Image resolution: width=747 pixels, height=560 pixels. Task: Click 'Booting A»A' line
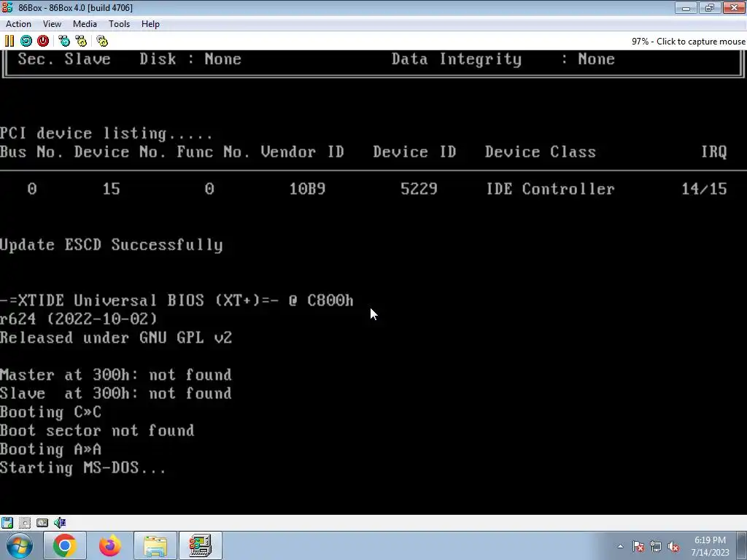point(50,449)
